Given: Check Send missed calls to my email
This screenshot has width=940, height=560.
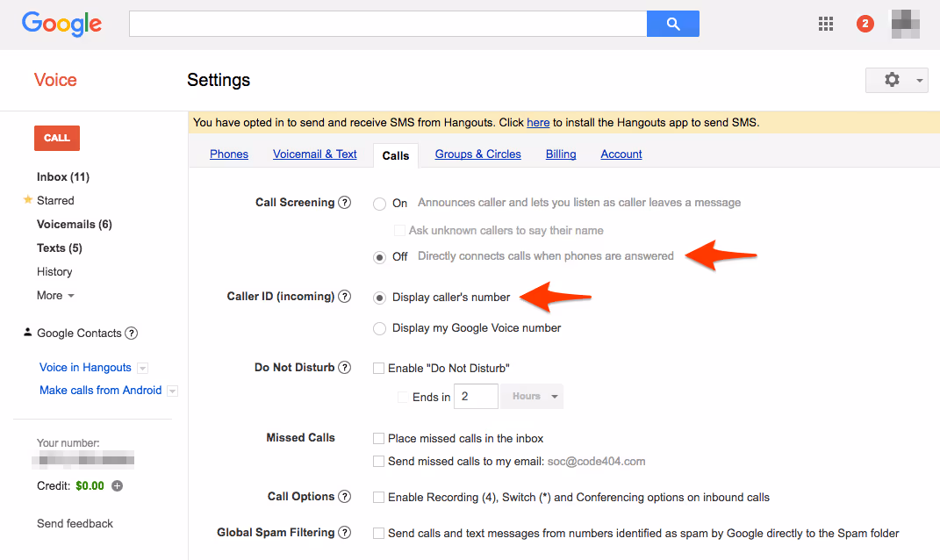Looking at the screenshot, I should [x=379, y=461].
